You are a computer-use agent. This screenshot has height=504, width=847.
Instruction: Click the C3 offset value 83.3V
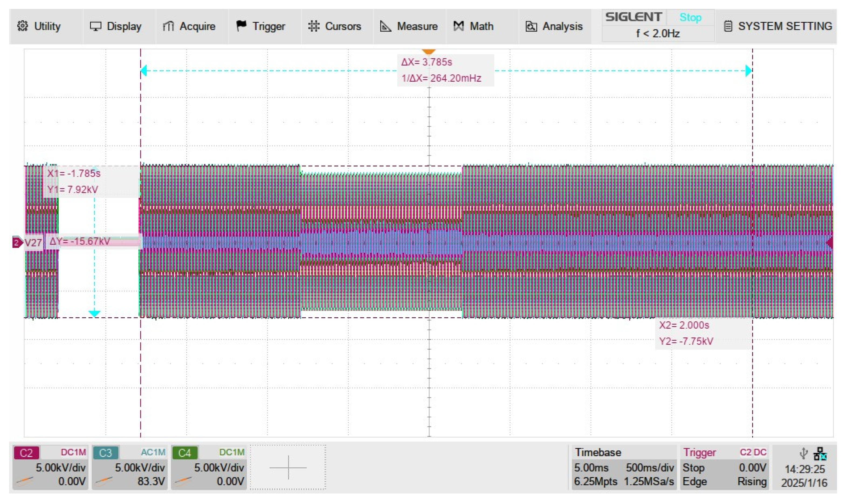151,481
